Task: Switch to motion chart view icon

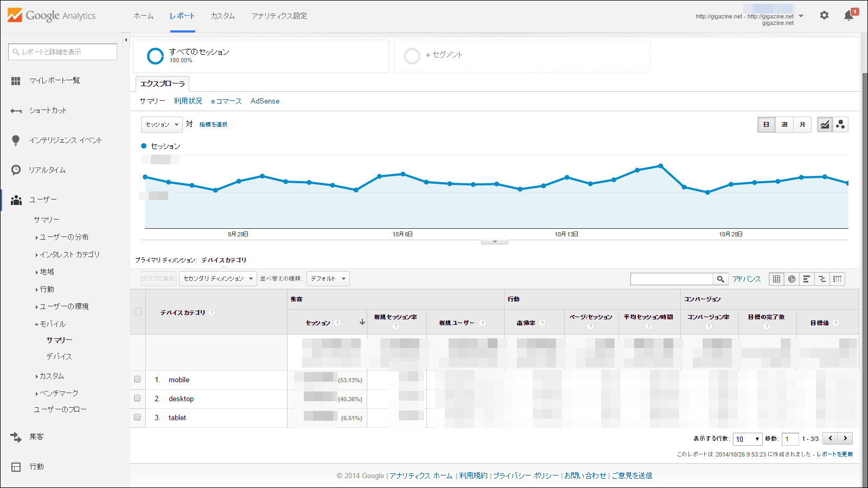Action: 840,125
